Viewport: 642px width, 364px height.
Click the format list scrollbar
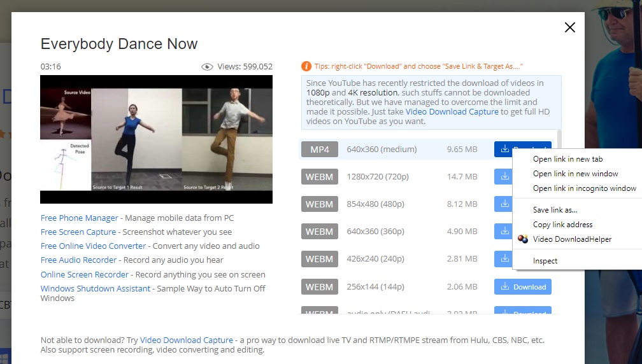(x=559, y=139)
